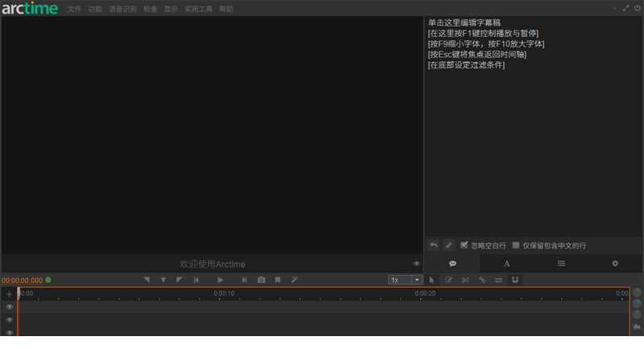Click the bookmark icon in playback toolbar
644x349 pixels.
point(278,280)
